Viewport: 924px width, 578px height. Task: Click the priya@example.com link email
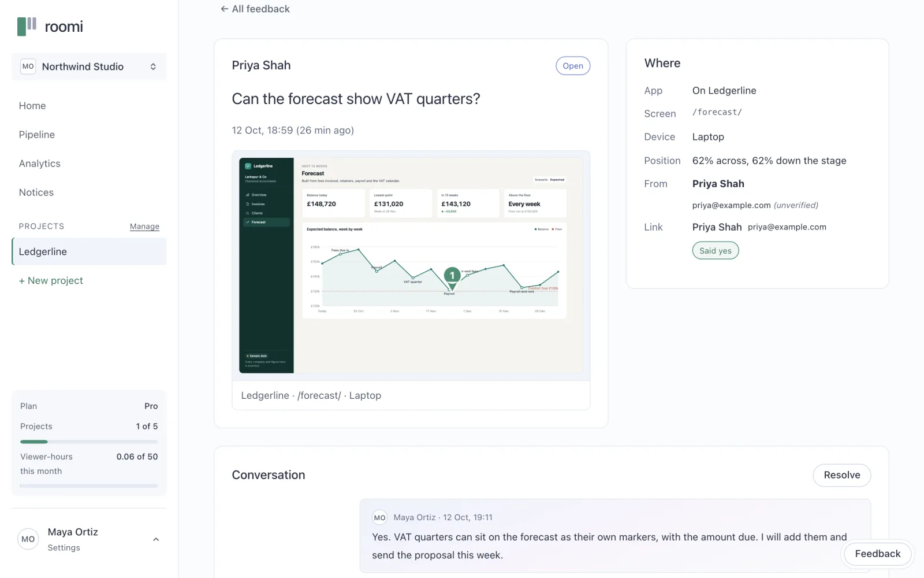787,227
